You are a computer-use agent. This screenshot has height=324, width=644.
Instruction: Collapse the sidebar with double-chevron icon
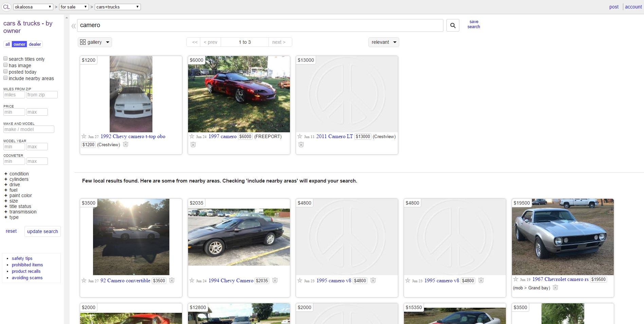pyautogui.click(x=73, y=26)
